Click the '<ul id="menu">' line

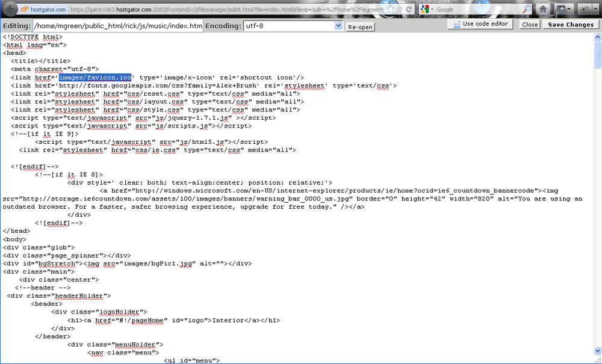191,360
